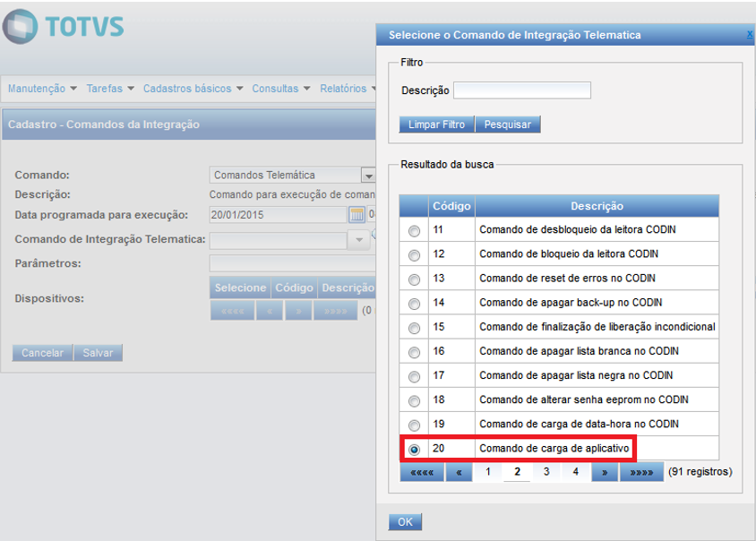This screenshot has width=756, height=541.
Task: Click Dispositivos previous page button
Action: [x=270, y=311]
